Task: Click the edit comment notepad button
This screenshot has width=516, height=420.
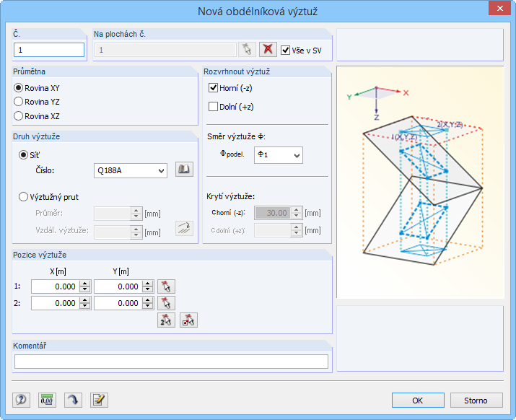Action: pos(99,400)
